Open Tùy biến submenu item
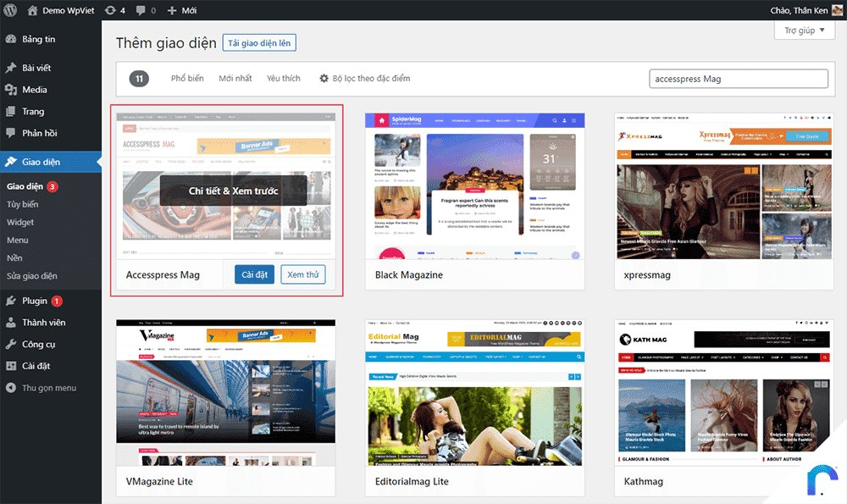The height and width of the screenshot is (504, 847). click(x=23, y=204)
